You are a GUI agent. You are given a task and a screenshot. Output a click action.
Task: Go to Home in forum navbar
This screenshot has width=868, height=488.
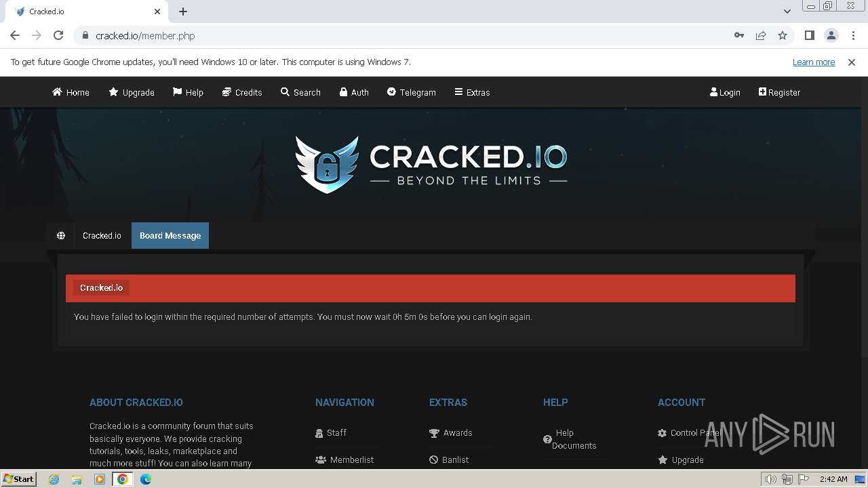71,92
